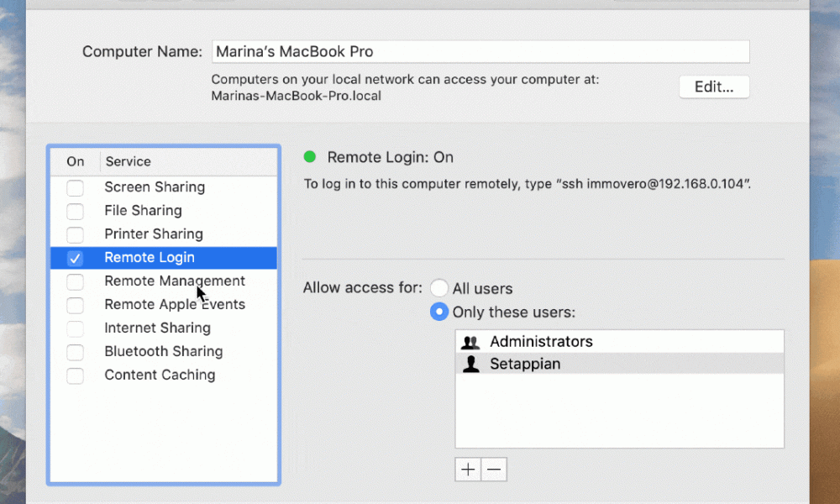This screenshot has height=504, width=840.
Task: Select the Content Caching service label
Action: [160, 375]
